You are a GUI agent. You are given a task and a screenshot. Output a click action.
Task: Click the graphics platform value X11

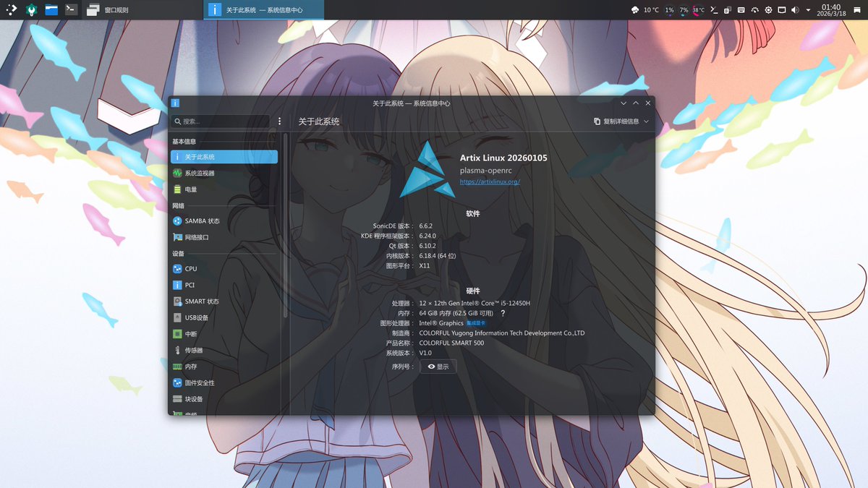(x=425, y=265)
